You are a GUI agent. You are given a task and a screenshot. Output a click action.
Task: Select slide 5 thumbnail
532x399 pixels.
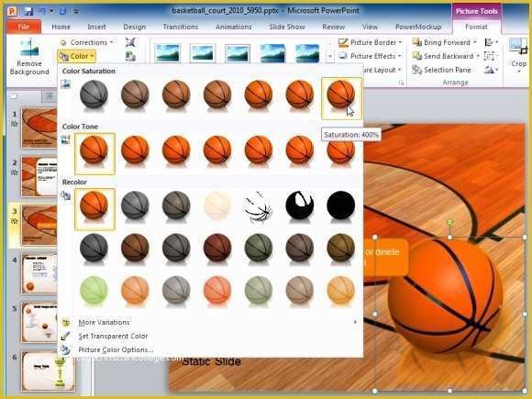[39, 322]
